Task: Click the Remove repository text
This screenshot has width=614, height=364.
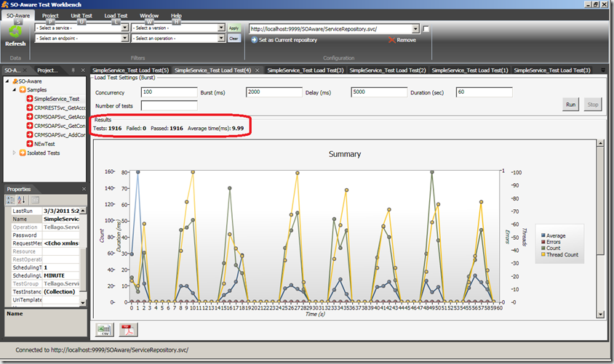Action: coord(406,40)
